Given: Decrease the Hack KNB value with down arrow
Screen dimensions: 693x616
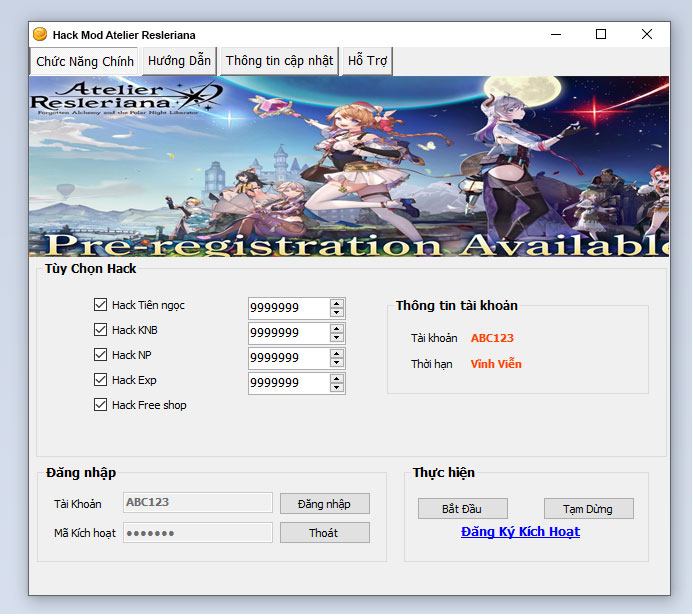Looking at the screenshot, I should (x=337, y=338).
